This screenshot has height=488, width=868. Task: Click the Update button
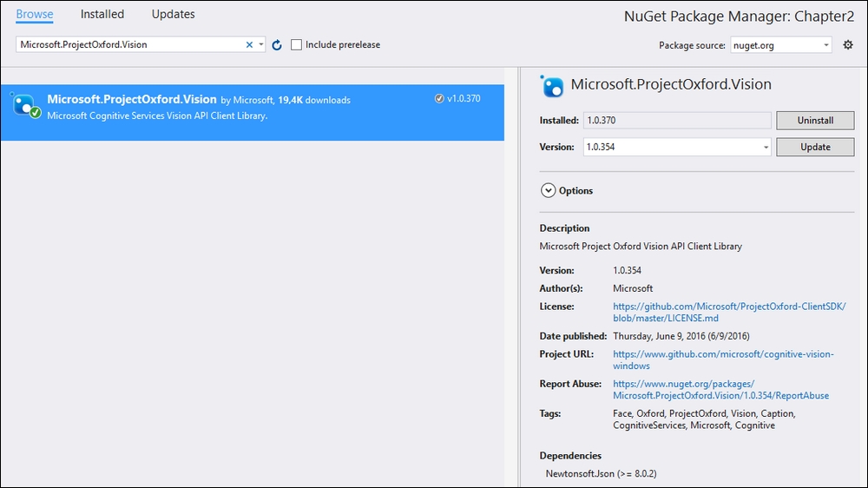pyautogui.click(x=815, y=147)
